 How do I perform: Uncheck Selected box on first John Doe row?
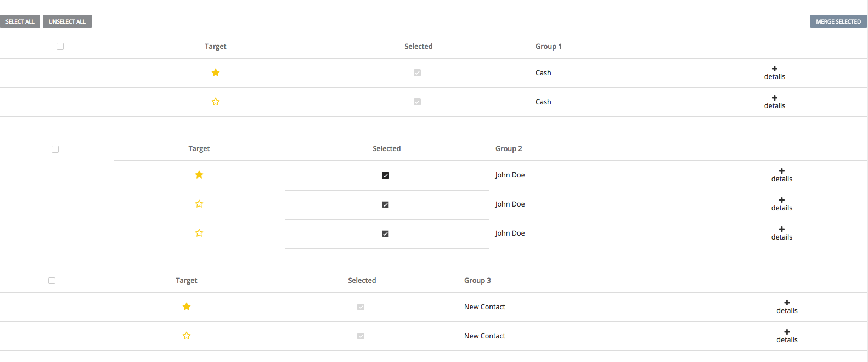pyautogui.click(x=385, y=175)
